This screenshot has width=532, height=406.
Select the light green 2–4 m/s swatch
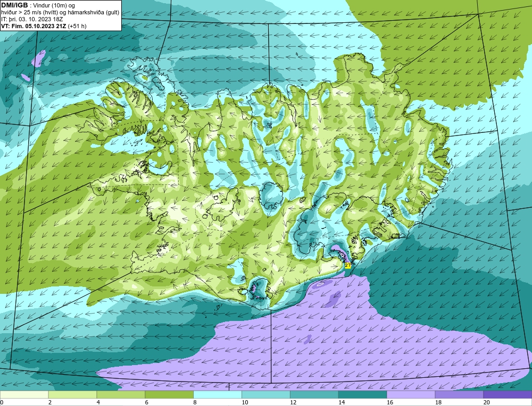pyautogui.click(x=72, y=394)
